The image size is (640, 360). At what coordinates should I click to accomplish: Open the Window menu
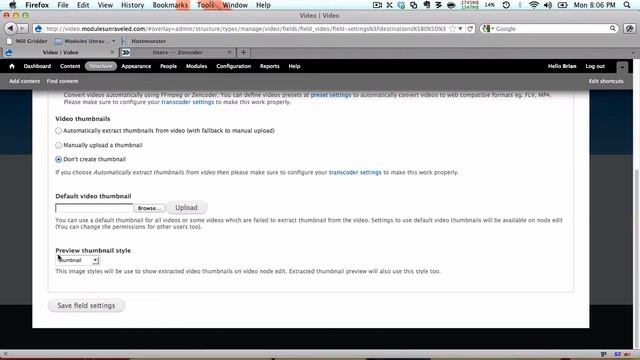235,5
